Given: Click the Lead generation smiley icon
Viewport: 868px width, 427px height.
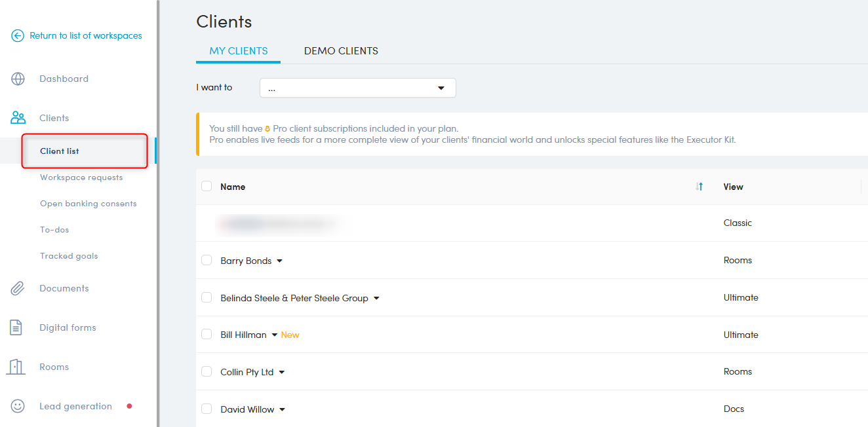Looking at the screenshot, I should coord(18,406).
